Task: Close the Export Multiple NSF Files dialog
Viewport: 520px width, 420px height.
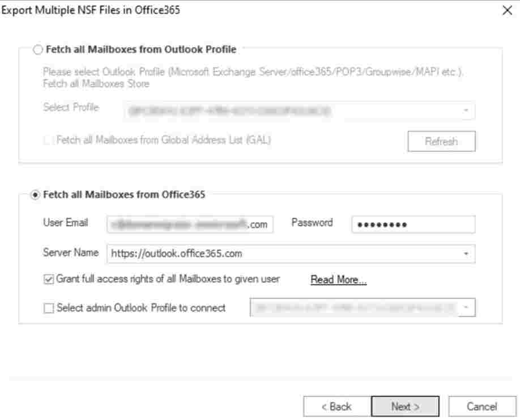Action: click(x=508, y=11)
